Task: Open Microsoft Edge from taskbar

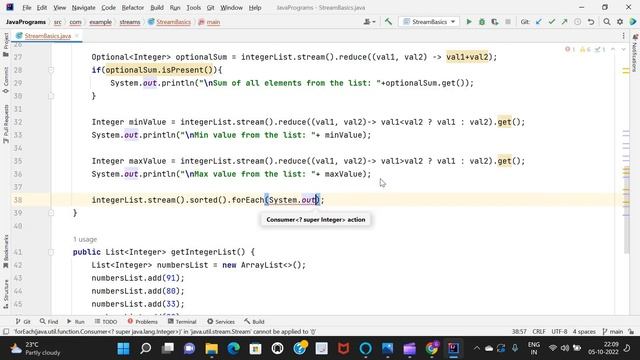Action: click(x=233, y=349)
